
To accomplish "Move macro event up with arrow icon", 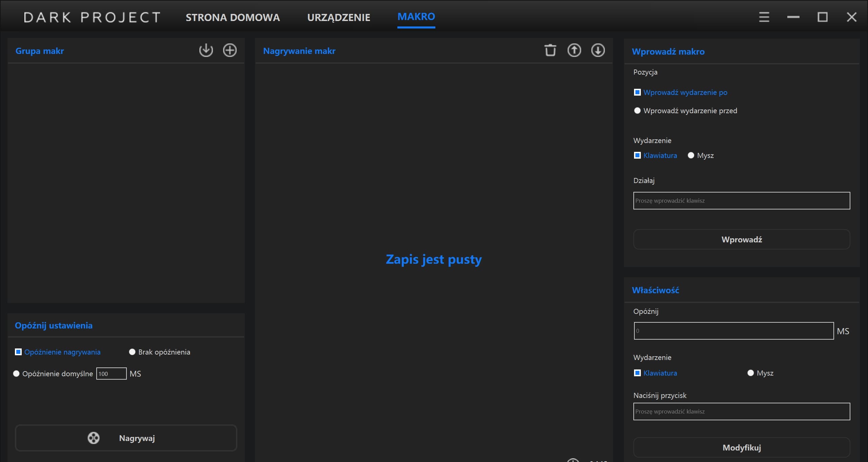I will 574,51.
